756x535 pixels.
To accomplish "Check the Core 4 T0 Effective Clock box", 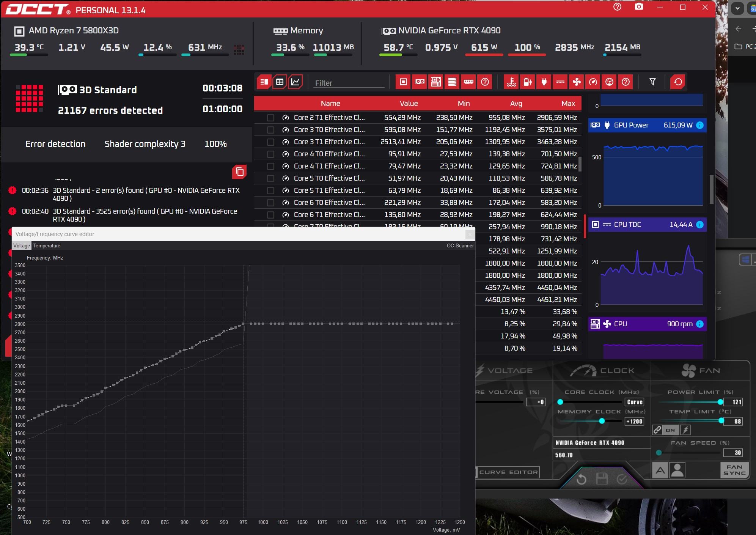I will tap(270, 154).
